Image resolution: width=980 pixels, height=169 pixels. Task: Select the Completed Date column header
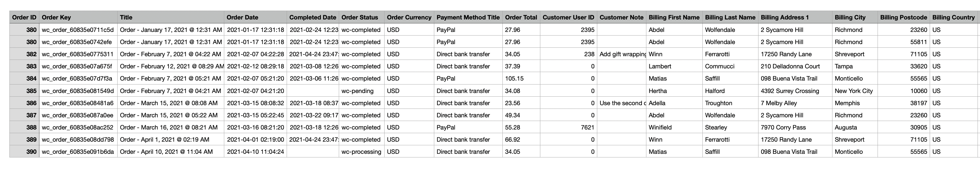[x=312, y=17]
